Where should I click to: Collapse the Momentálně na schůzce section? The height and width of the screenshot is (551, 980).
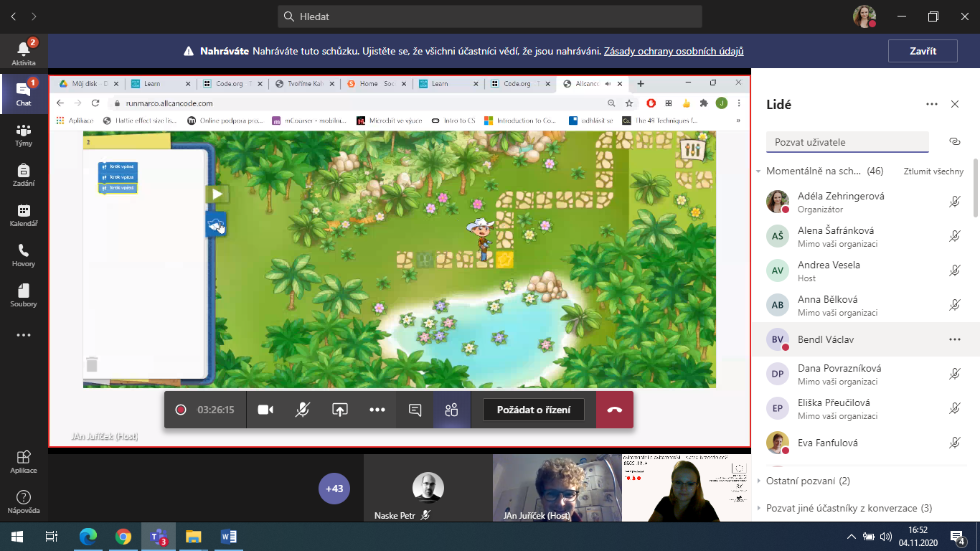[759, 171]
